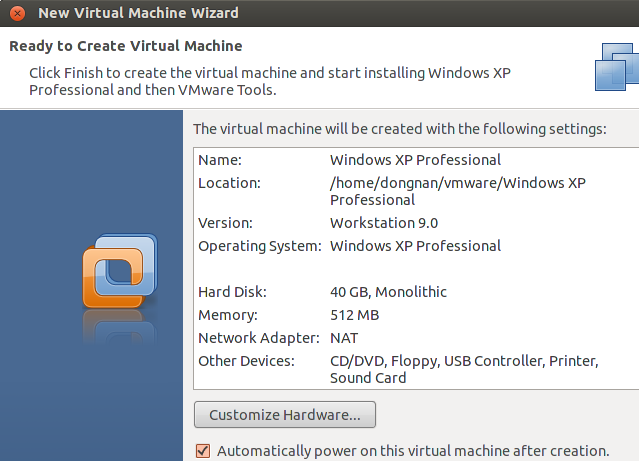639x461 pixels.
Task: Click the Hard Disk: label
Action: click(x=232, y=292)
